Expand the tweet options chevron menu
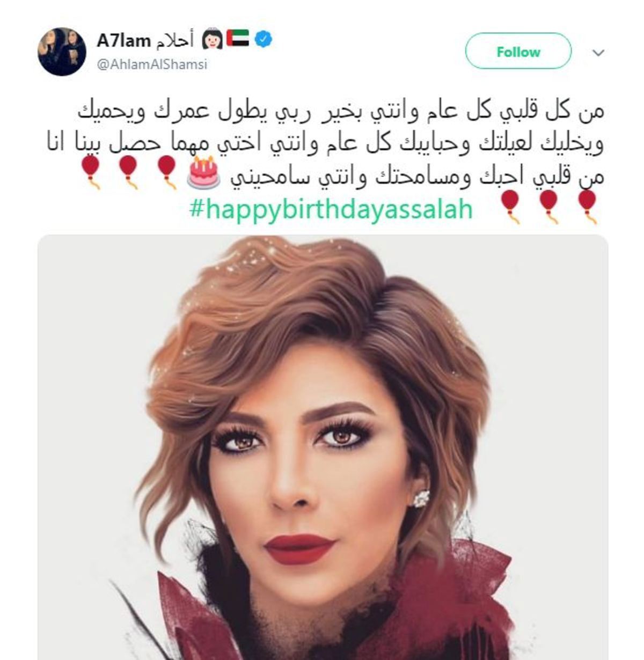 [598, 53]
